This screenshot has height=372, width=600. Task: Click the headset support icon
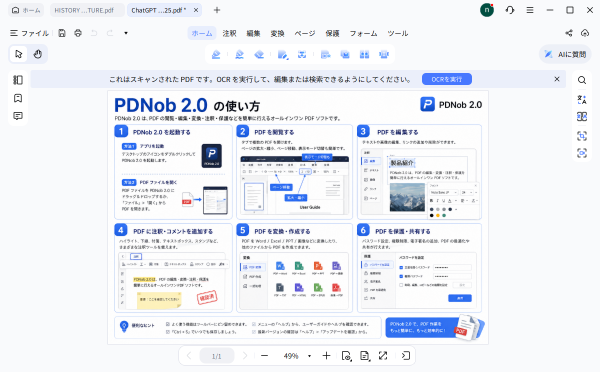[x=510, y=10]
